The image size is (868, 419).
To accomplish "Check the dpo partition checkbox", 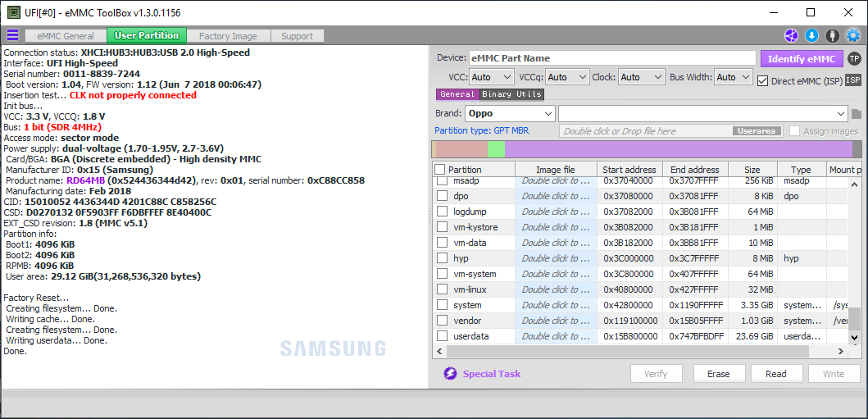I will pos(443,195).
